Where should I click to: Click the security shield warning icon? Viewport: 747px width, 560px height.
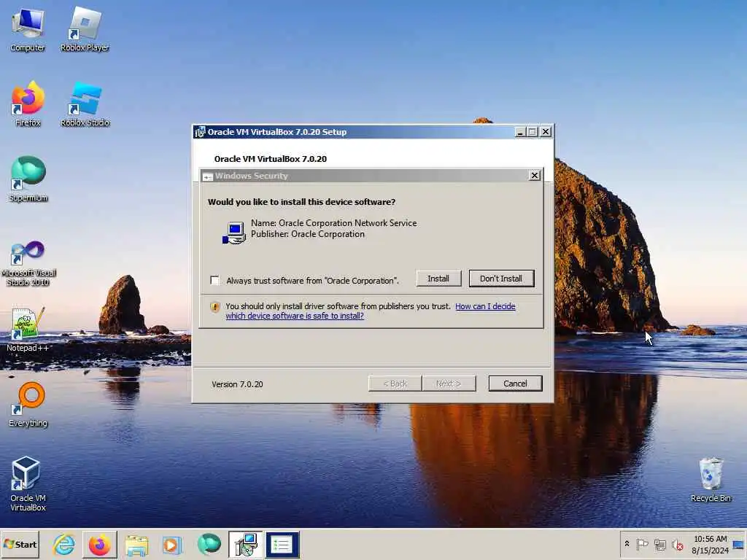click(215, 307)
